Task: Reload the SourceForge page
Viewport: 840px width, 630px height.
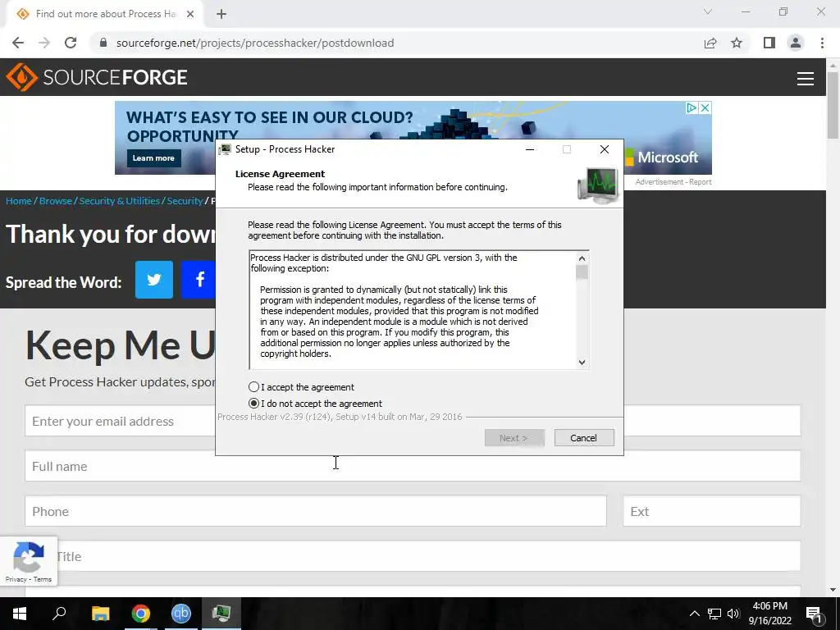Action: pos(71,43)
